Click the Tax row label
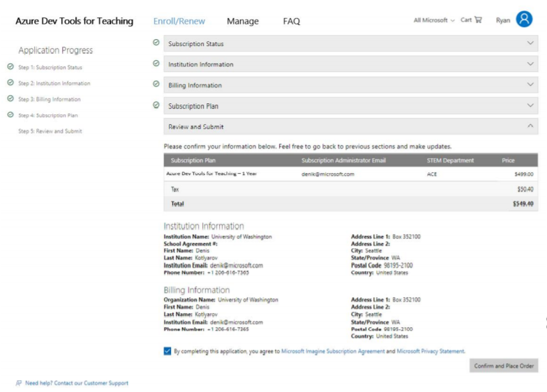 click(174, 190)
